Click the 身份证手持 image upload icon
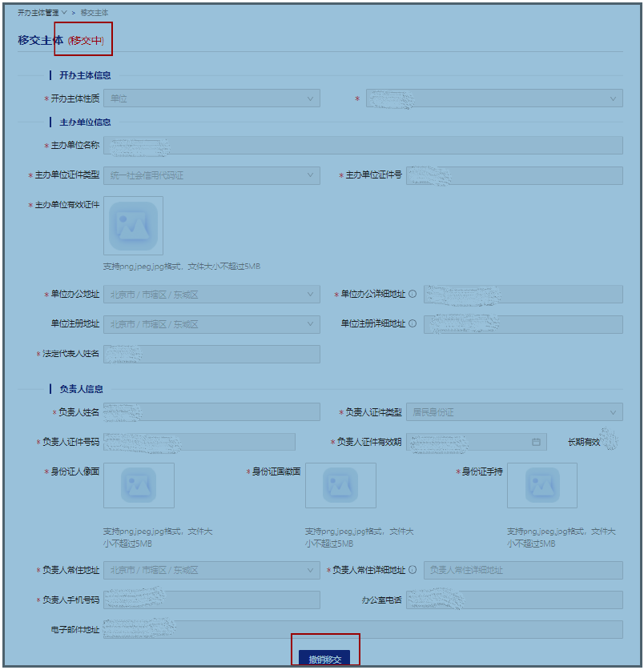Image resolution: width=644 pixels, height=670 pixels. click(x=542, y=485)
